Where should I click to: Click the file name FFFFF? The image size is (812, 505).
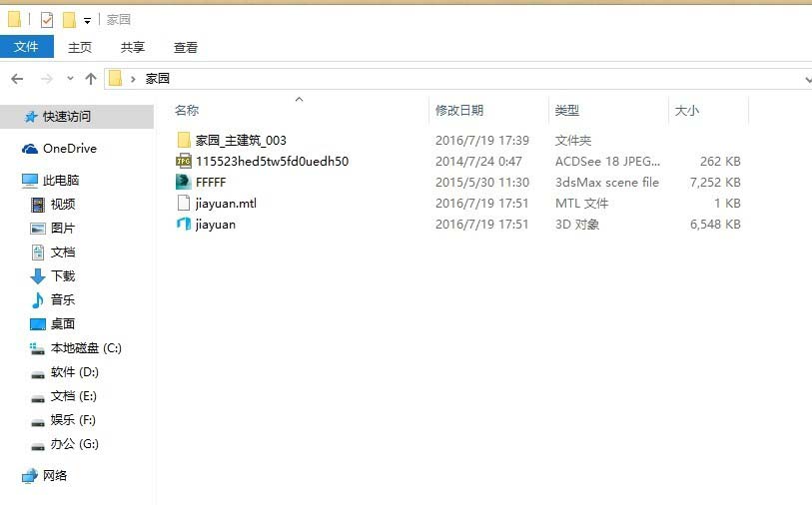211,182
